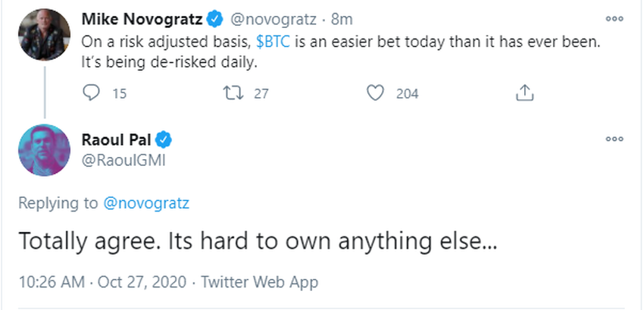Screen dimensions: 644x310
Task: Share Mike Novogratz's tweet
Action: pos(523,93)
